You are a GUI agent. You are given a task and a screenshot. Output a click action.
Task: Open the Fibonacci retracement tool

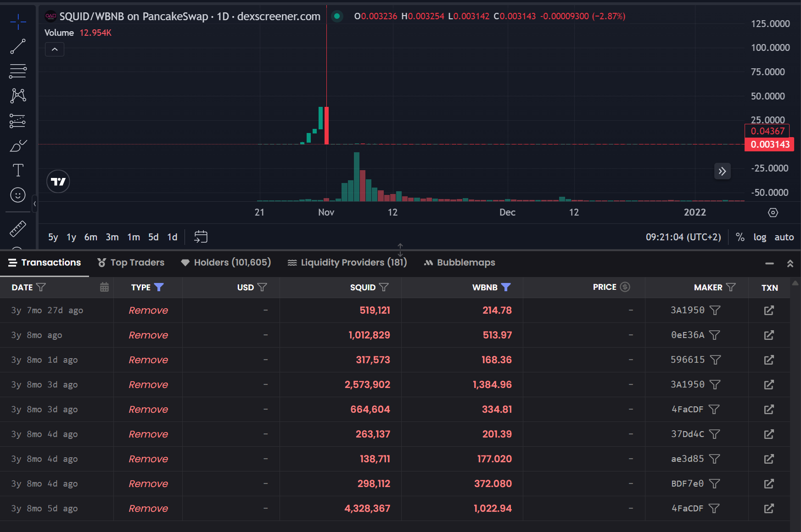[x=18, y=71]
